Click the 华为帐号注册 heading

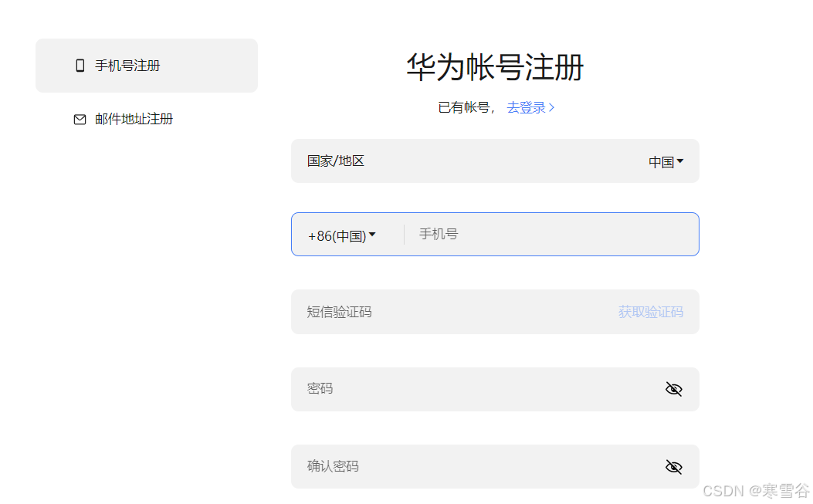coord(495,67)
